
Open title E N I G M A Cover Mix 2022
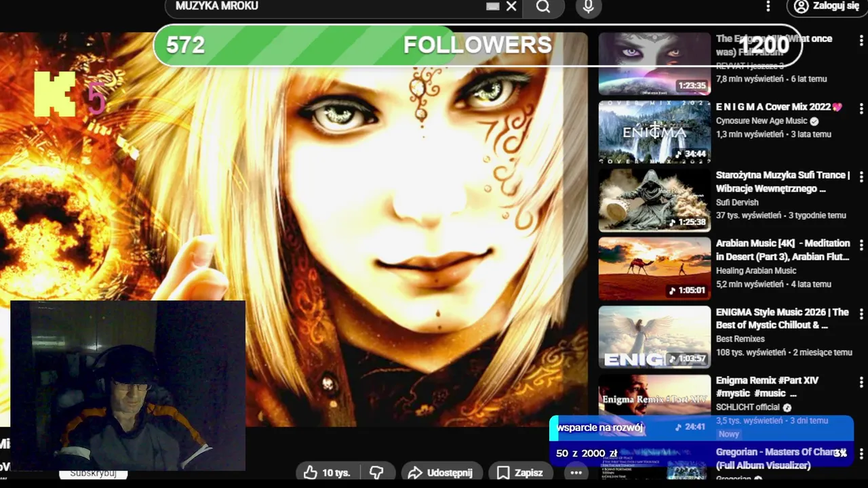point(779,107)
